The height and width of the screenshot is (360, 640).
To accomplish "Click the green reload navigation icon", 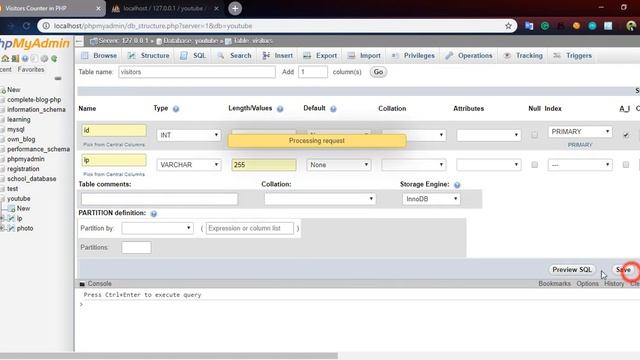I will coord(54,59).
